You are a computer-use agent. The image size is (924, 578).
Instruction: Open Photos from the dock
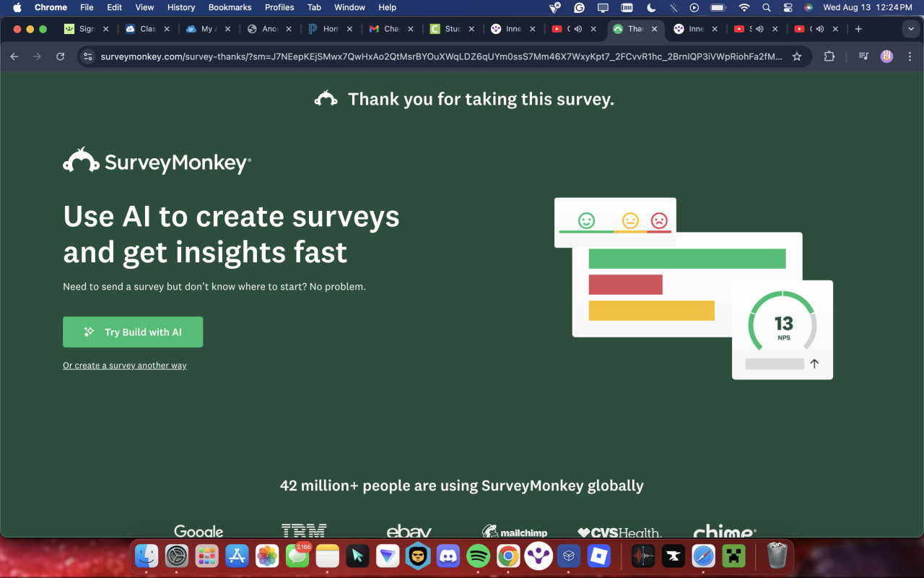(x=267, y=556)
